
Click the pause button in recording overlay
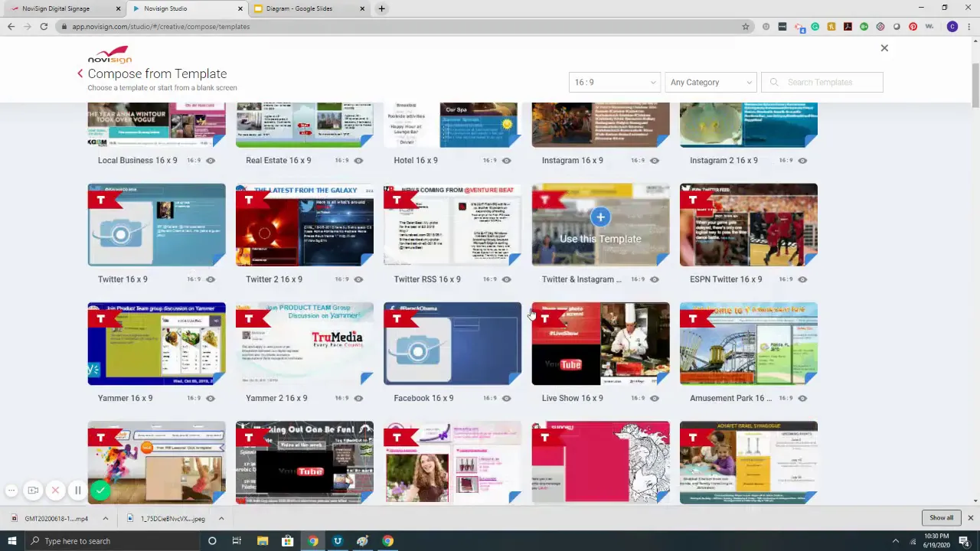77,491
